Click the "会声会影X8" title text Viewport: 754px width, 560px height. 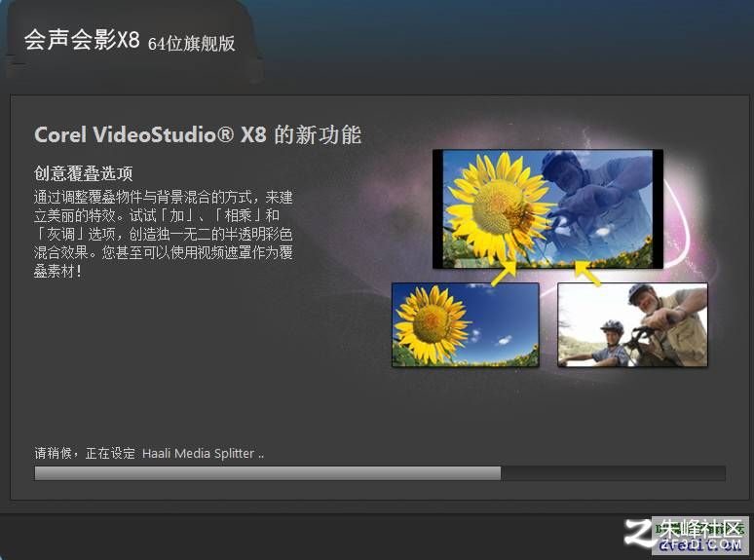[x=82, y=40]
